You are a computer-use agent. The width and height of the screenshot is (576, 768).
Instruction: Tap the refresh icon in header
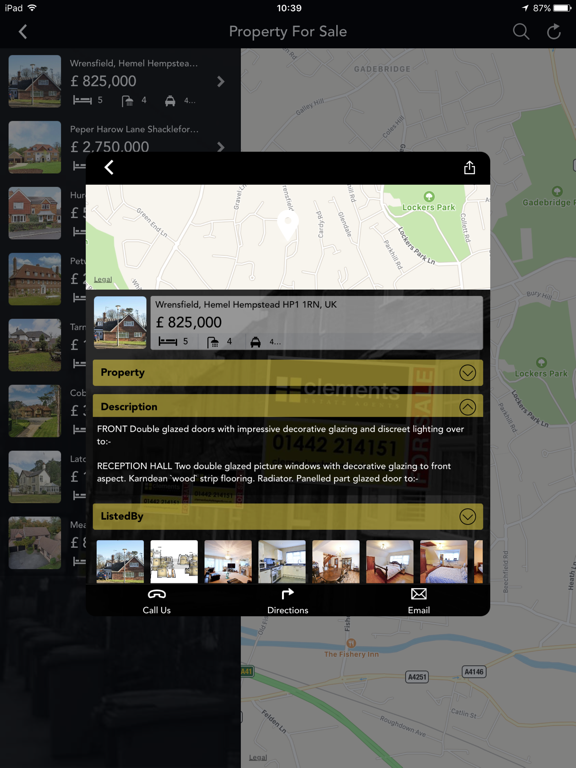pyautogui.click(x=554, y=32)
